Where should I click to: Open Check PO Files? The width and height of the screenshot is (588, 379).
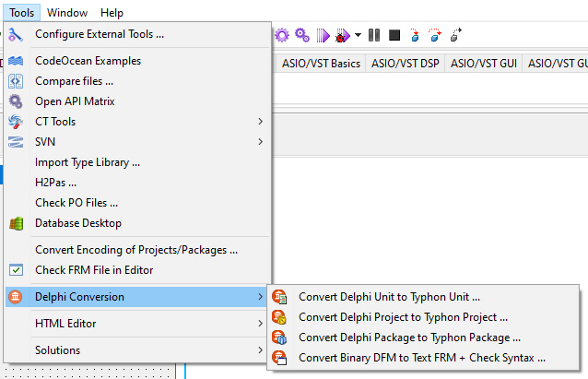coord(137,203)
